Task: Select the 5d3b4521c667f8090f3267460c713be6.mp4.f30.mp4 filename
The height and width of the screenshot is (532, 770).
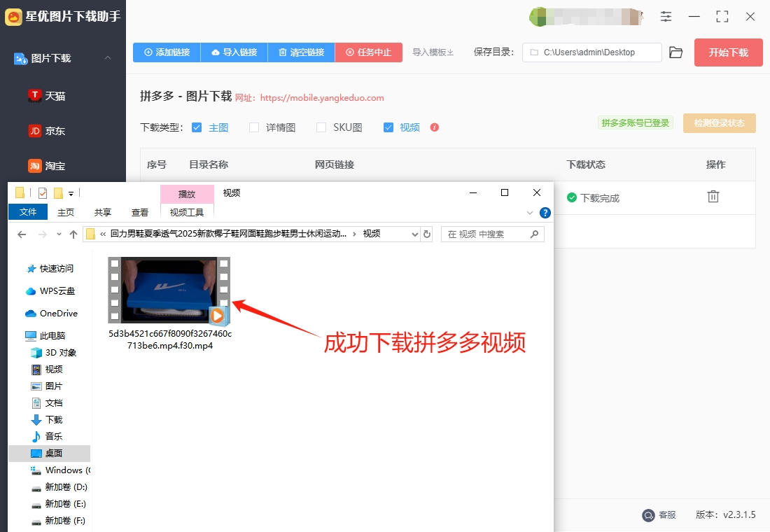Action: (170, 339)
